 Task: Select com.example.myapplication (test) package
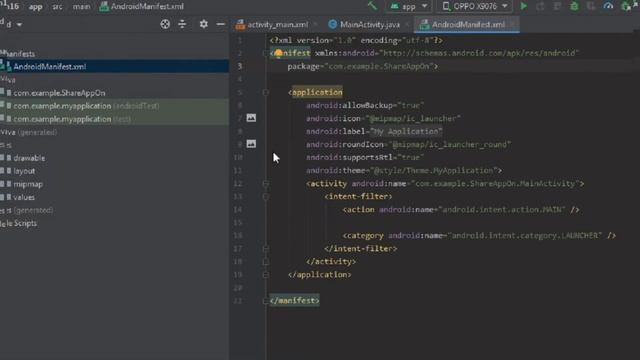click(114, 119)
